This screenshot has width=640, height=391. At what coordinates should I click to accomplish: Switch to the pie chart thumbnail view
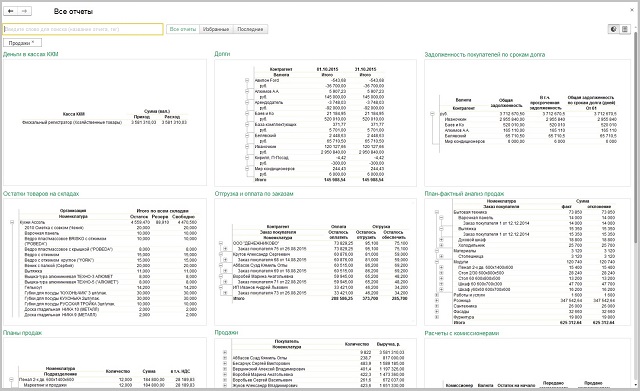pos(613,29)
